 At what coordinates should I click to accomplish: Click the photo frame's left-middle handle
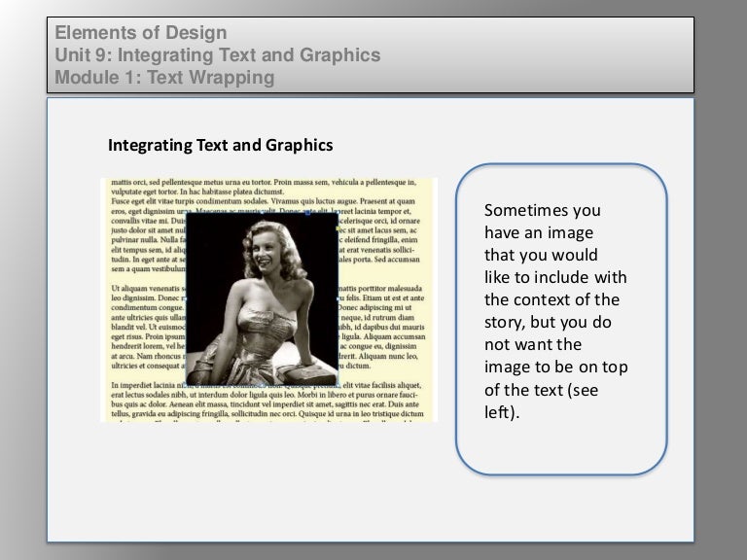click(186, 297)
